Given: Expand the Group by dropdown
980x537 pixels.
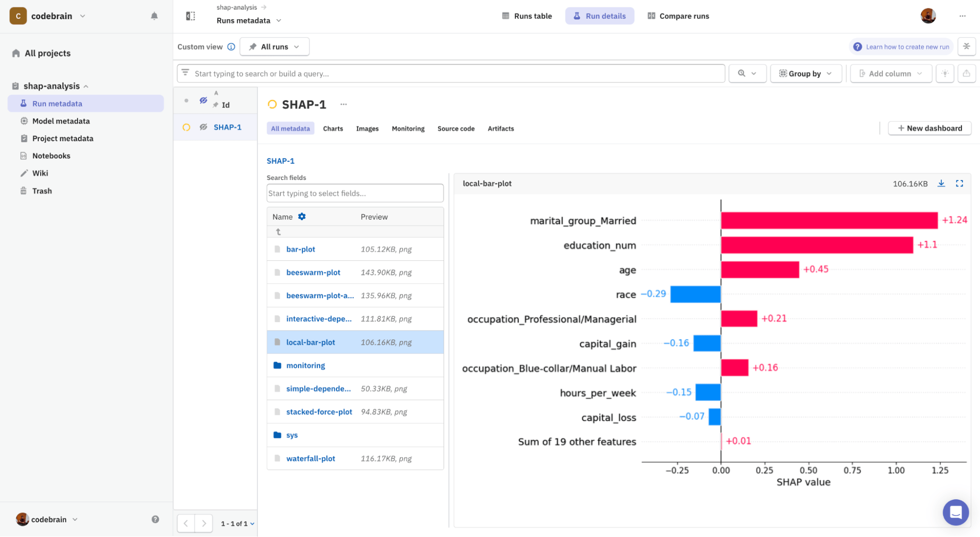Looking at the screenshot, I should [805, 73].
